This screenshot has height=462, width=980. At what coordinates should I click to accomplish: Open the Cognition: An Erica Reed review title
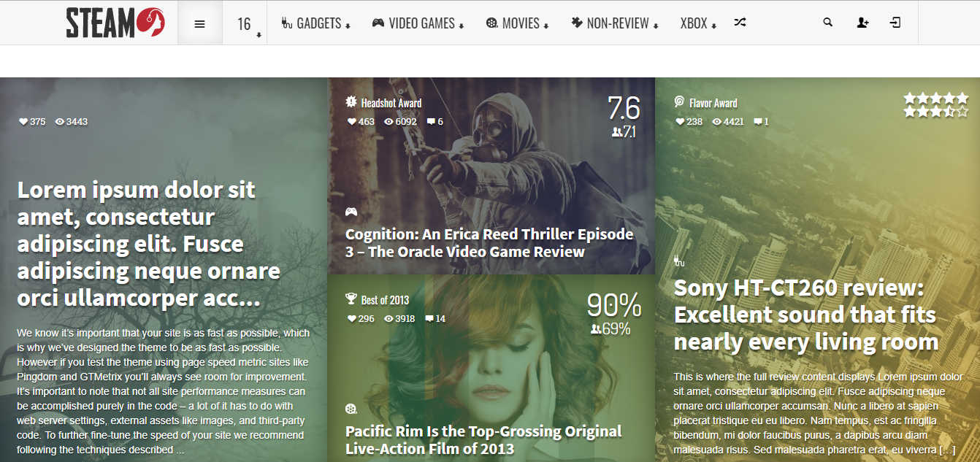(x=489, y=243)
